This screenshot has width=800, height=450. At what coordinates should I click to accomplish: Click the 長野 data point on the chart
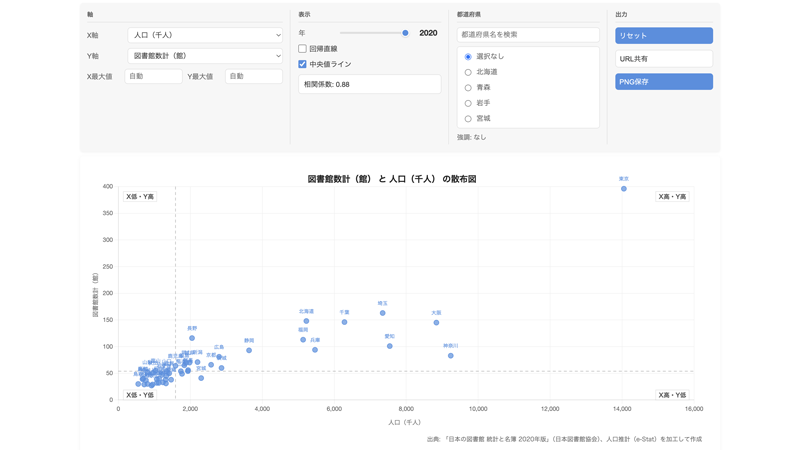192,338
